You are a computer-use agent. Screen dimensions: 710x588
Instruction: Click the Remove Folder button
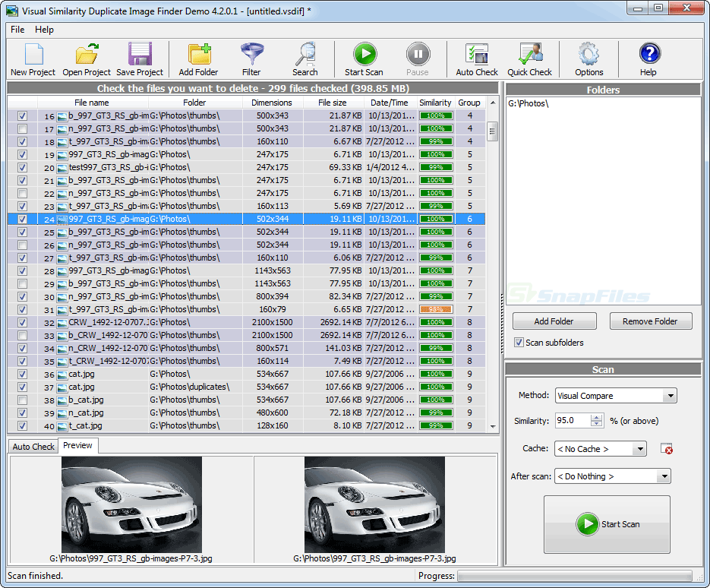coord(650,321)
